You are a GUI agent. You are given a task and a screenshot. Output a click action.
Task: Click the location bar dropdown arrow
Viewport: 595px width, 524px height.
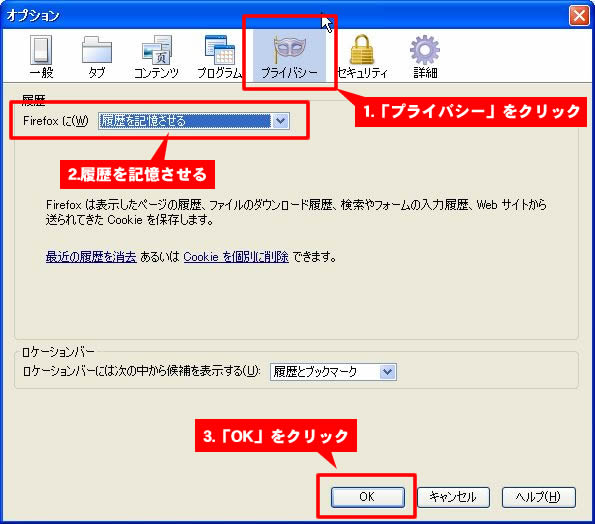tap(387, 372)
